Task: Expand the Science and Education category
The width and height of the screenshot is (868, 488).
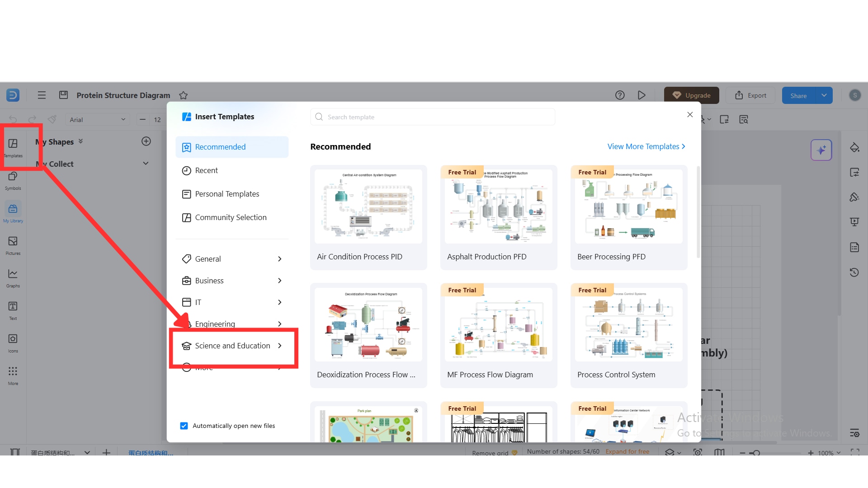Action: coord(232,346)
